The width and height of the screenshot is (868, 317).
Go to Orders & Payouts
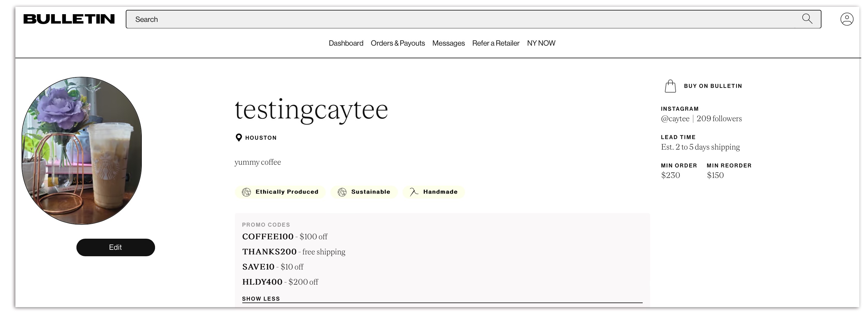pyautogui.click(x=398, y=43)
